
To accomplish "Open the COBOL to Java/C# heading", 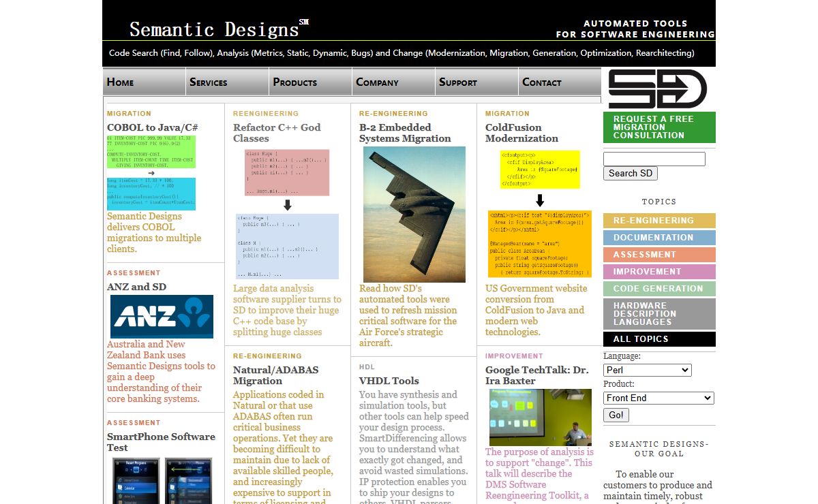I will coord(153,127).
